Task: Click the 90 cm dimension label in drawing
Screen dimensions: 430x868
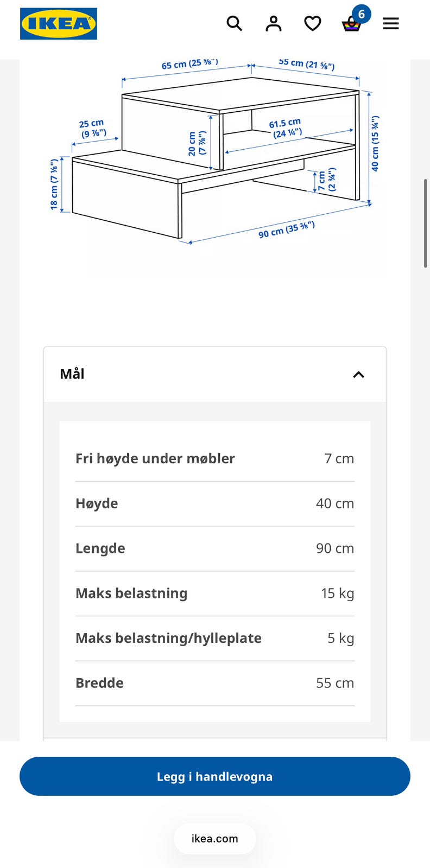Action: tap(287, 229)
